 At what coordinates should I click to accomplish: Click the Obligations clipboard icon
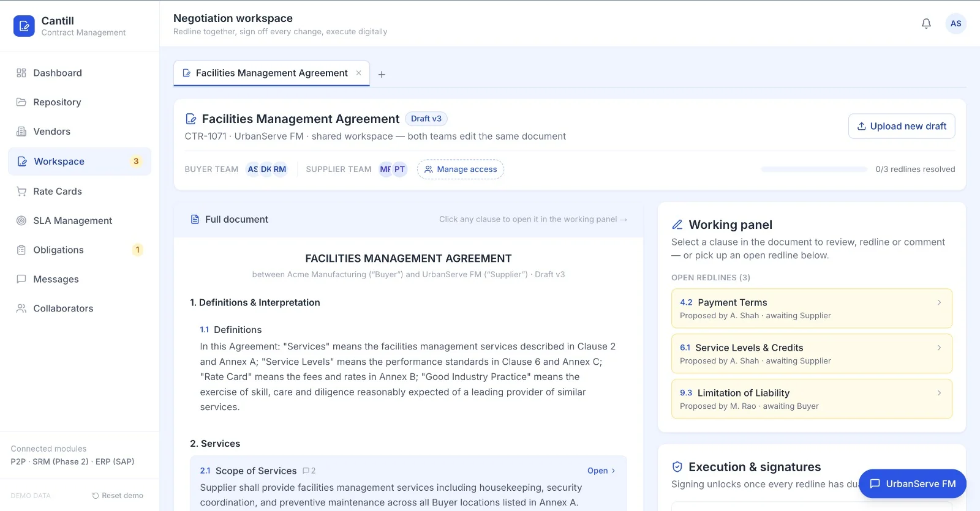tap(21, 250)
